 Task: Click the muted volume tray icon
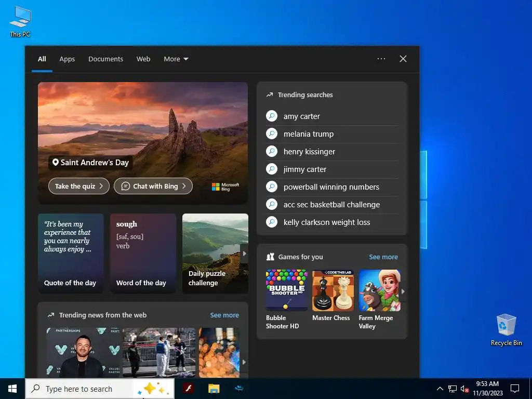point(464,389)
